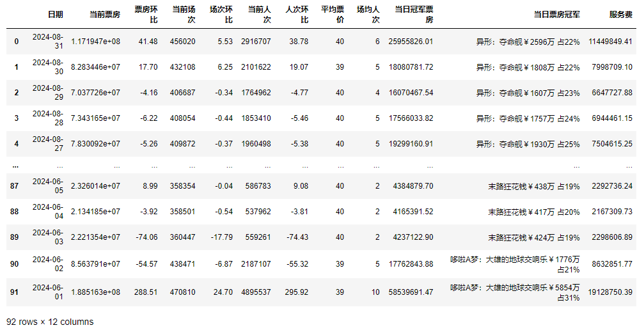Select the date cell 2024-08-31
644x330 pixels.
[47, 41]
